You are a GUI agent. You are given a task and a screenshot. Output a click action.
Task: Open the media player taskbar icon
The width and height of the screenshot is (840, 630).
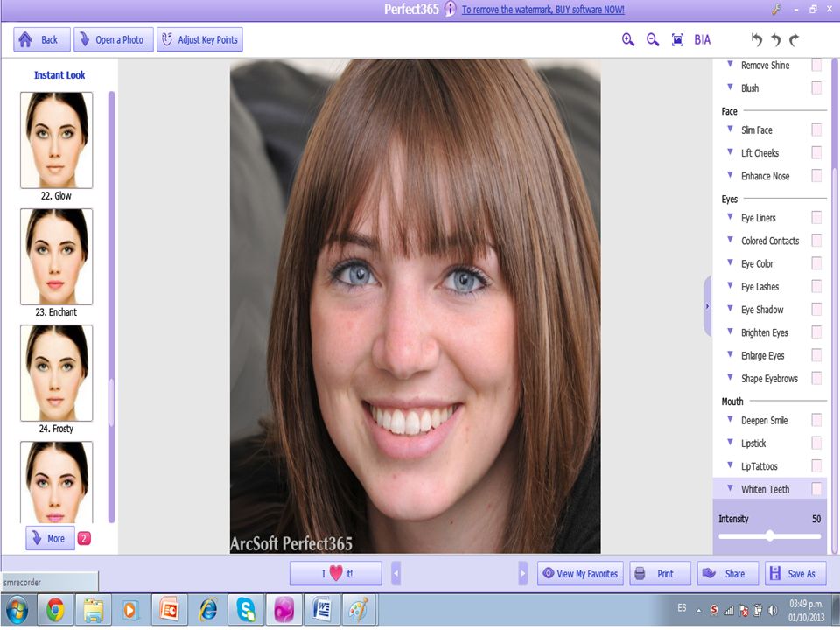point(129,610)
